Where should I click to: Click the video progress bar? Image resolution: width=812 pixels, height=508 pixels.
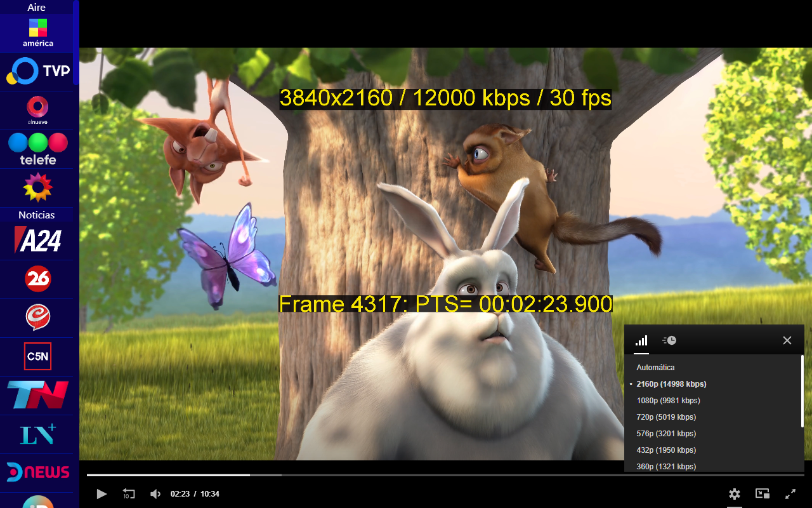click(381, 474)
